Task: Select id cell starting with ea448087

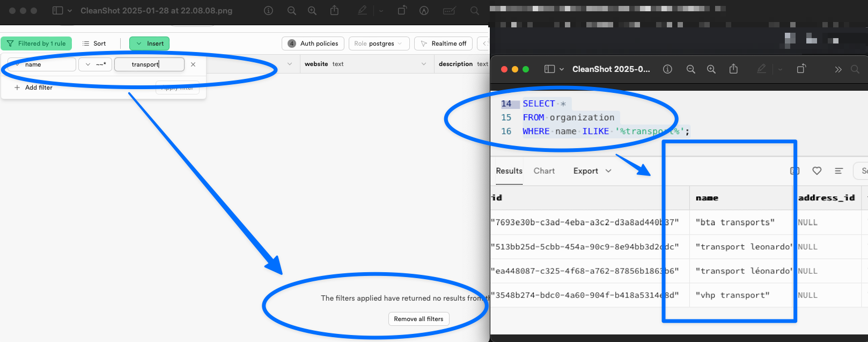Action: pos(590,271)
